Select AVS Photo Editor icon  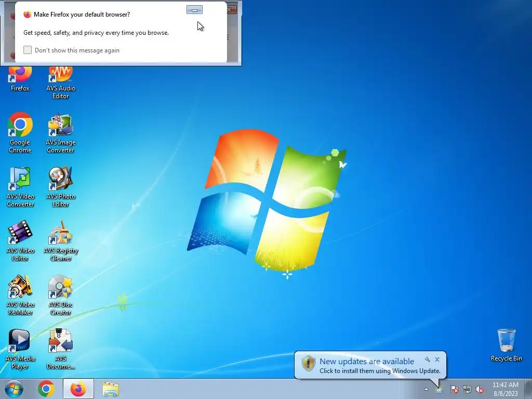60,187
